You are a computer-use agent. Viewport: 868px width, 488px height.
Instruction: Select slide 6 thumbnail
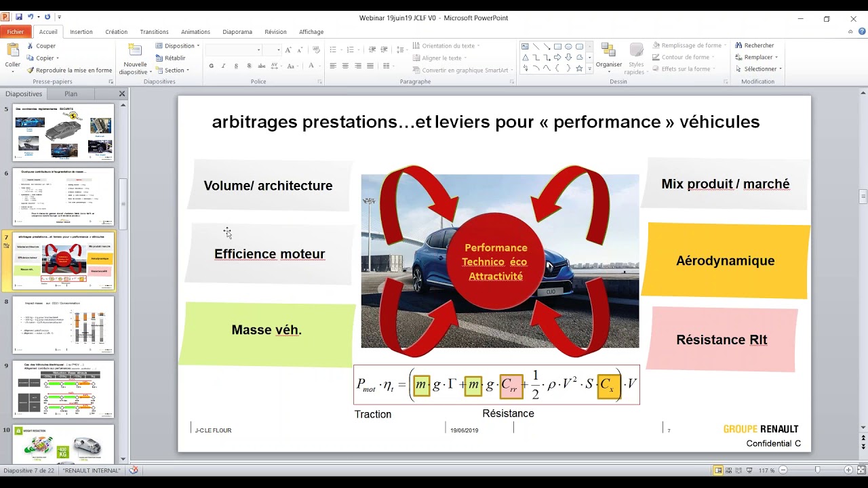[64, 197]
